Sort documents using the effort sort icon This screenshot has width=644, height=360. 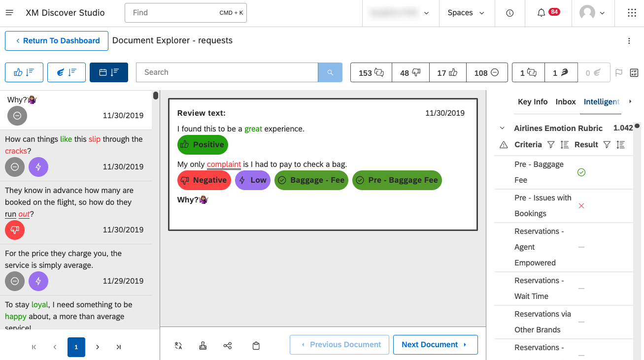[x=66, y=72]
